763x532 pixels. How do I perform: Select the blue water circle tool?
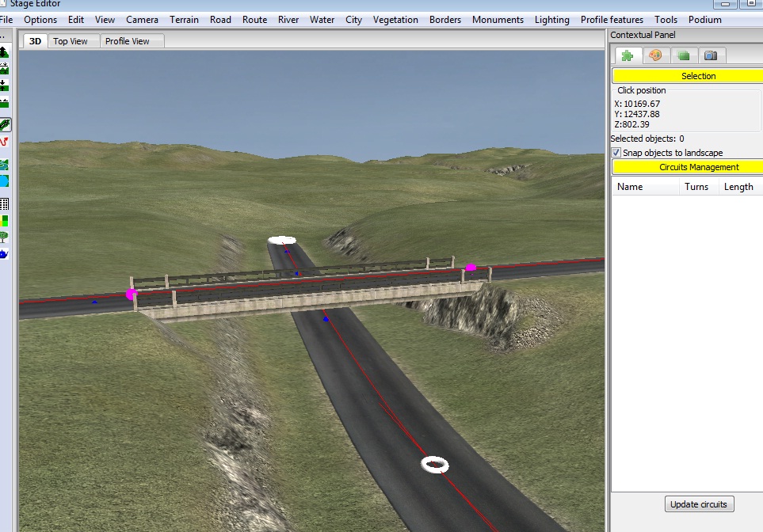[5, 181]
